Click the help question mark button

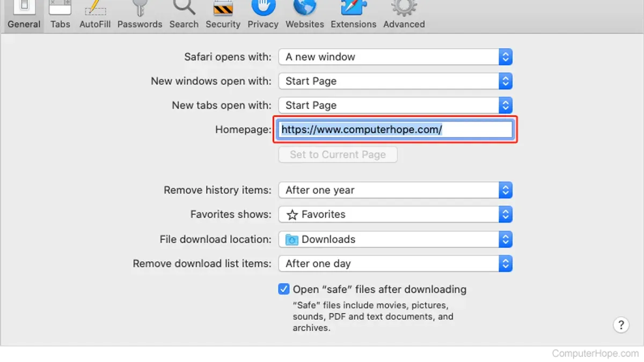pyautogui.click(x=621, y=325)
